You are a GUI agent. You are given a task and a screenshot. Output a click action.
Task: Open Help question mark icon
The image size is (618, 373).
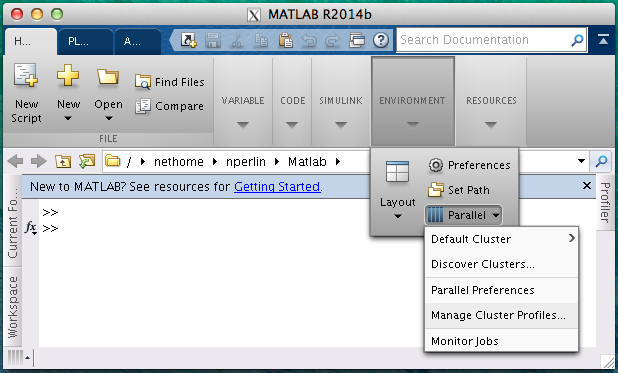pos(381,40)
